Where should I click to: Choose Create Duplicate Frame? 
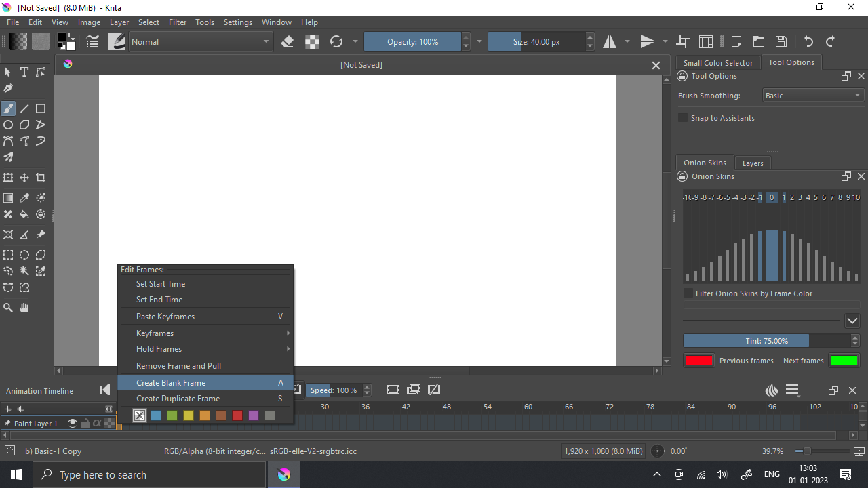pos(205,399)
